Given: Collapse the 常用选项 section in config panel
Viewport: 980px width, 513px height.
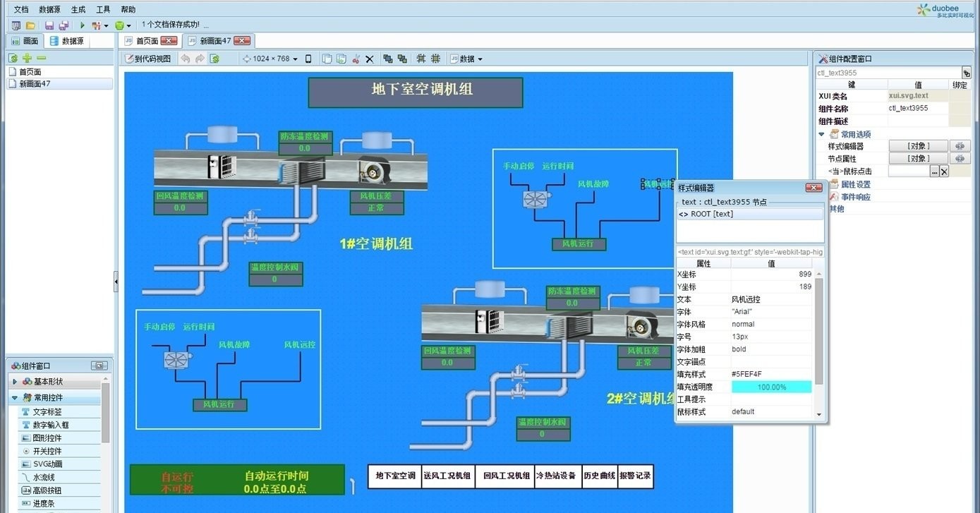Looking at the screenshot, I should click(x=821, y=133).
